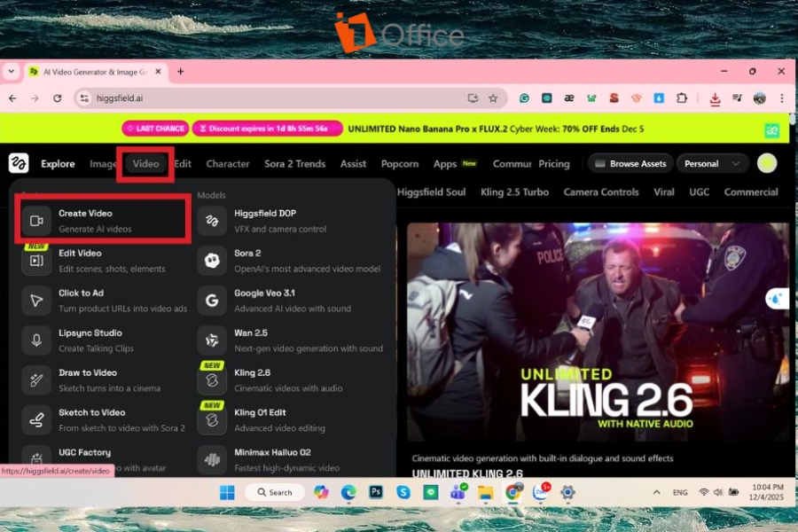
Task: Choose the Minimax Hailuo 02 icon
Action: point(212,459)
